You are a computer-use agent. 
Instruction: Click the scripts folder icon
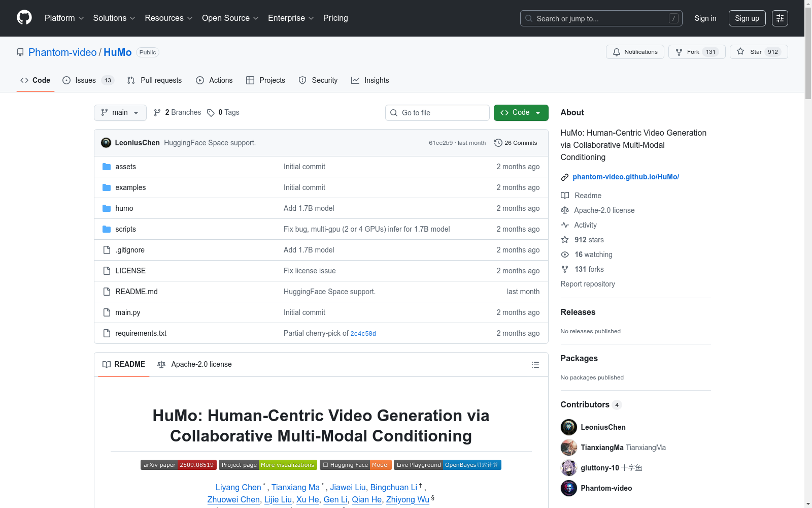click(107, 229)
